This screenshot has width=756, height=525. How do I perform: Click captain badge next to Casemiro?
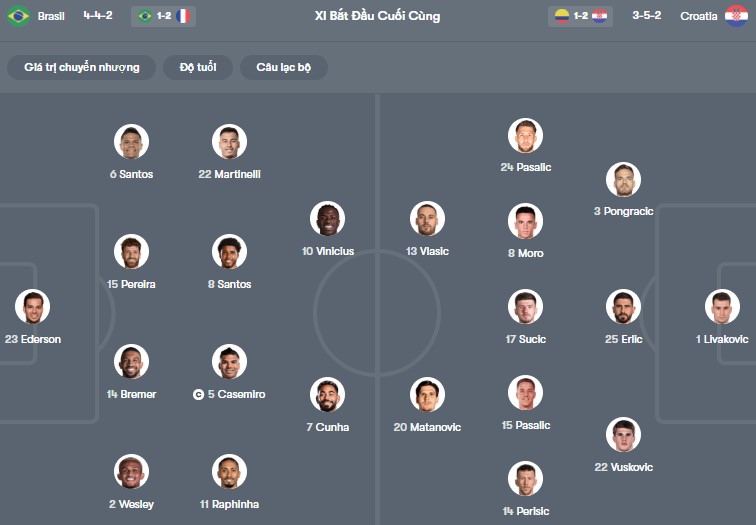click(x=198, y=395)
